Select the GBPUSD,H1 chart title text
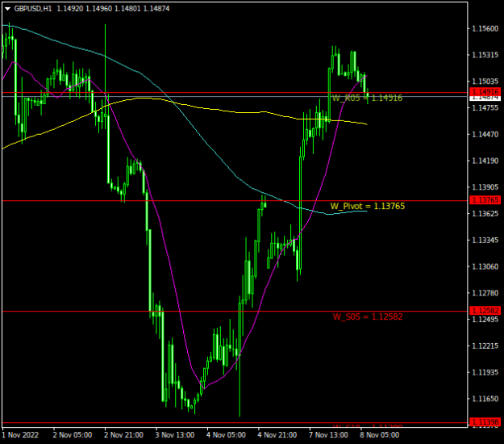Viewport: 504px width, 444px height. click(33, 9)
